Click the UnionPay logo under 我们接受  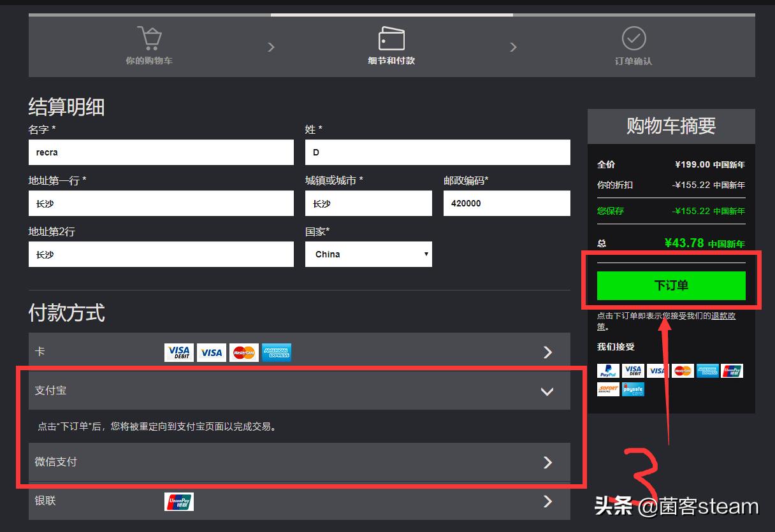tap(732, 371)
